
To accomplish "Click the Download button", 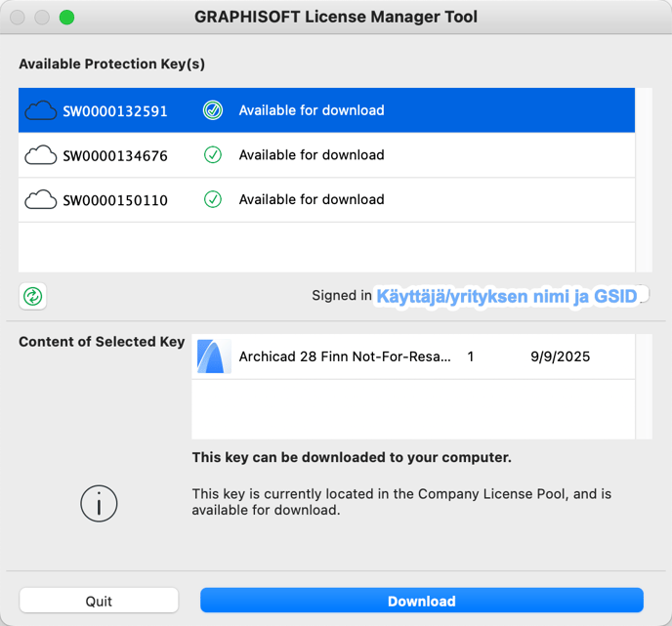I will pyautogui.click(x=422, y=601).
